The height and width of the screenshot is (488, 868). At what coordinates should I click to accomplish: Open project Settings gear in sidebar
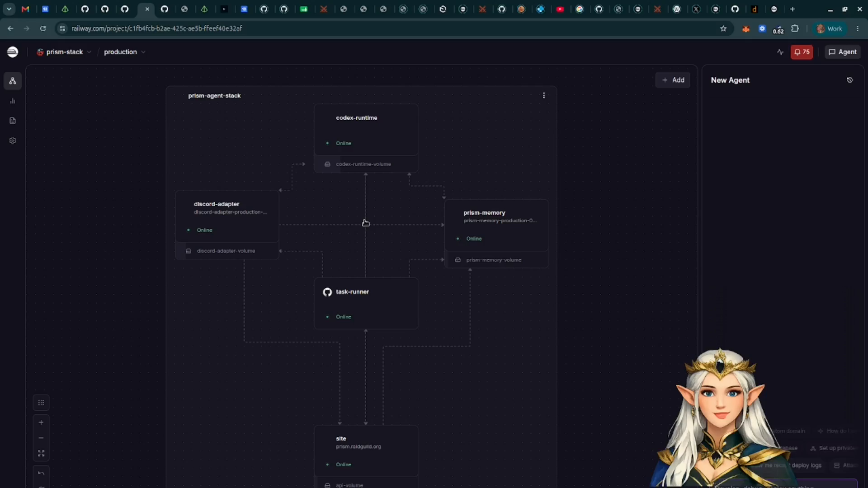[13, 141]
